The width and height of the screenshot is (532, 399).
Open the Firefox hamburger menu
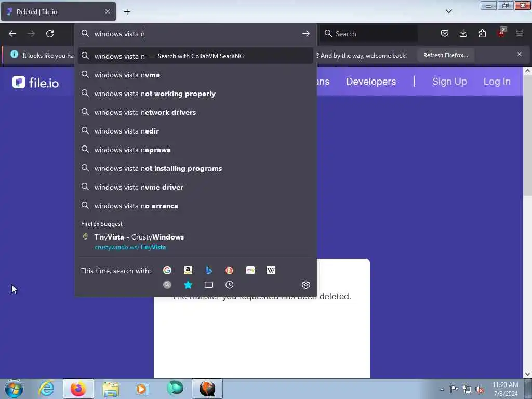(519, 33)
